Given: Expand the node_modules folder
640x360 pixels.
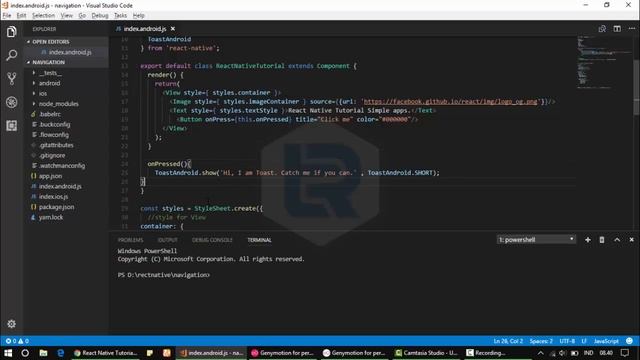Looking at the screenshot, I should pyautogui.click(x=58, y=104).
